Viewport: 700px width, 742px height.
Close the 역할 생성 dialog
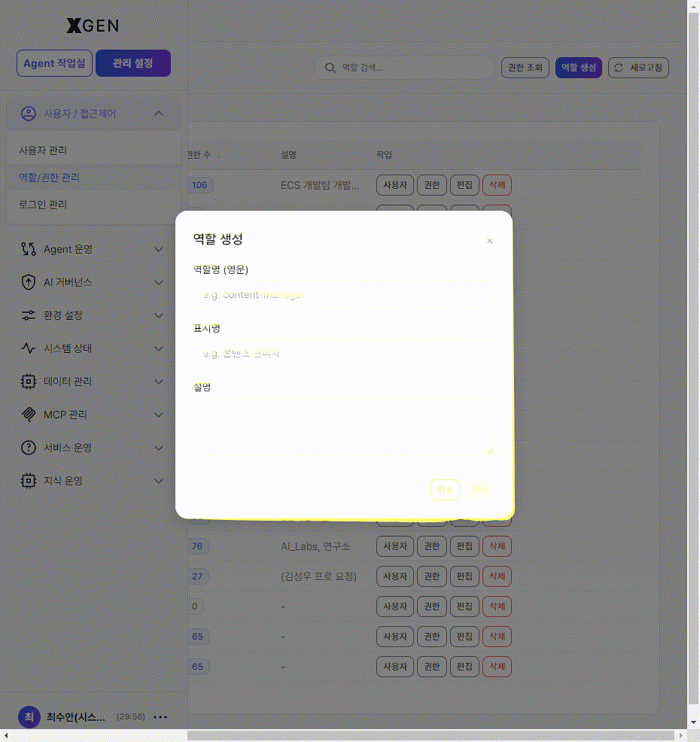pyautogui.click(x=490, y=241)
